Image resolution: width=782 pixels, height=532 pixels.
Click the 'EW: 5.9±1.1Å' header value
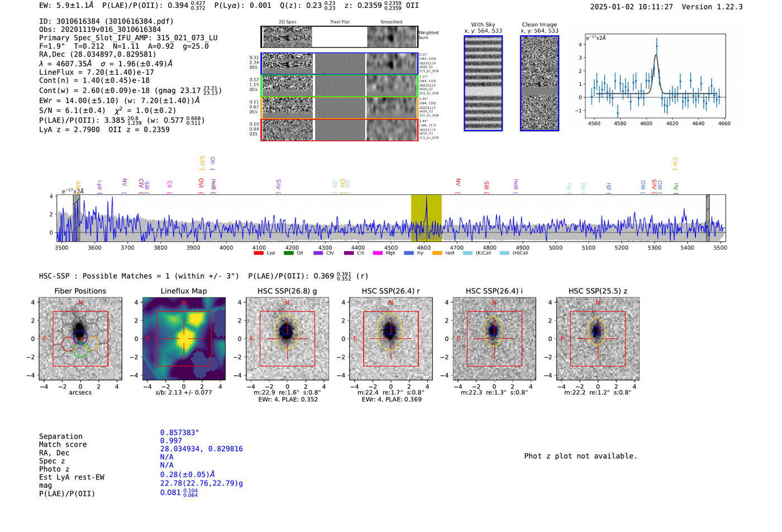67,6
